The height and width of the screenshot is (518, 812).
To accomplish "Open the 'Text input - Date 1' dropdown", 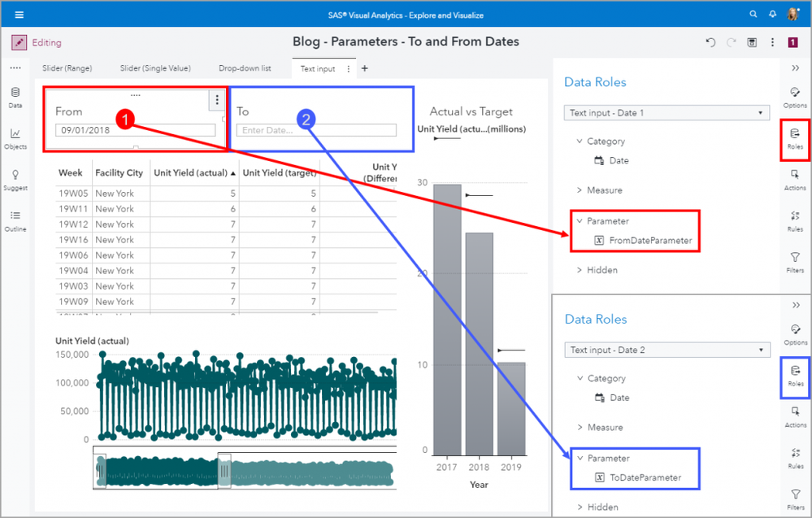I will [667, 113].
